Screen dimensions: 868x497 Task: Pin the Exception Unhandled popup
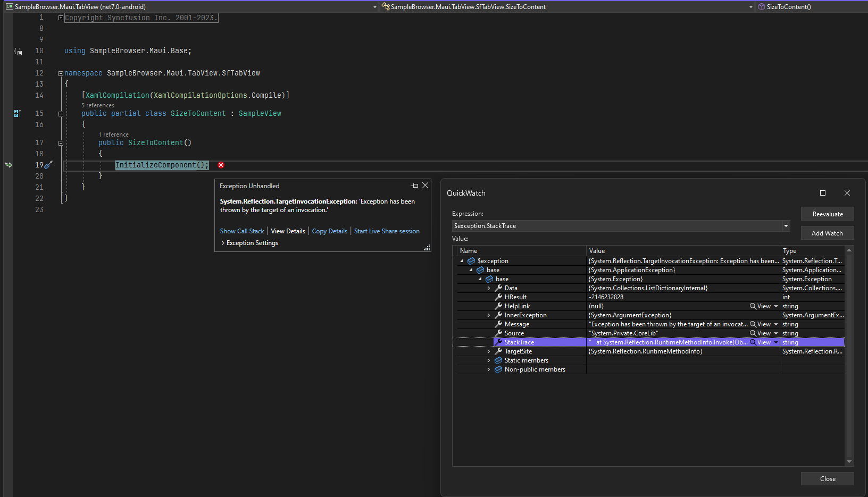coord(415,186)
